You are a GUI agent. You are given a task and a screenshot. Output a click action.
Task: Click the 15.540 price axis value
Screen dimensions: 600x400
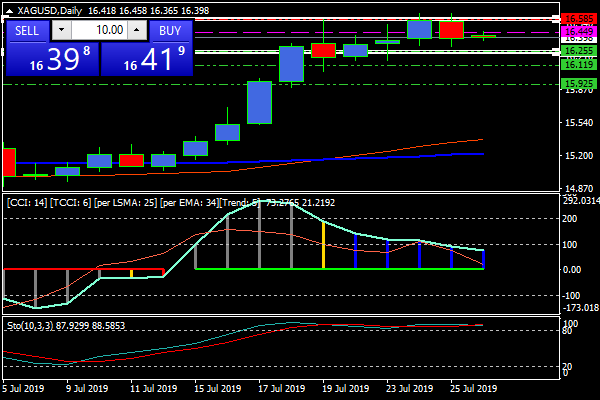click(x=579, y=123)
